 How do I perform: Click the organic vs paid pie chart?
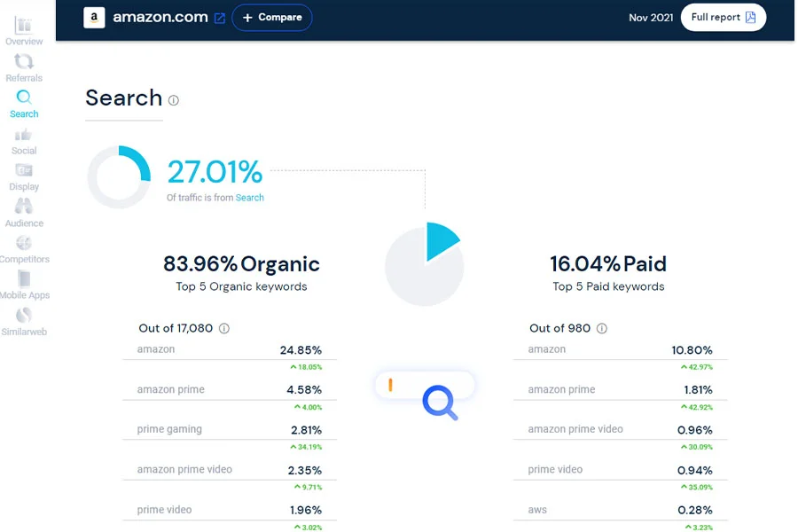(x=424, y=264)
